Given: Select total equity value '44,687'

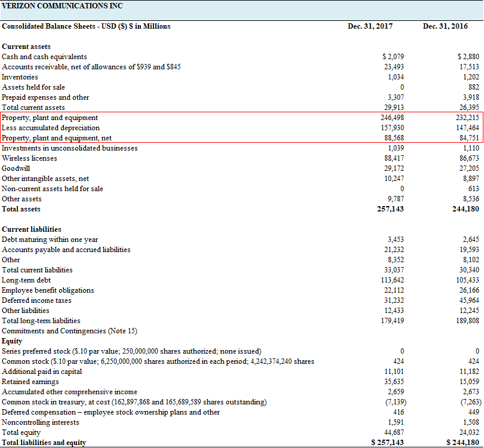Looking at the screenshot, I should click(394, 433).
